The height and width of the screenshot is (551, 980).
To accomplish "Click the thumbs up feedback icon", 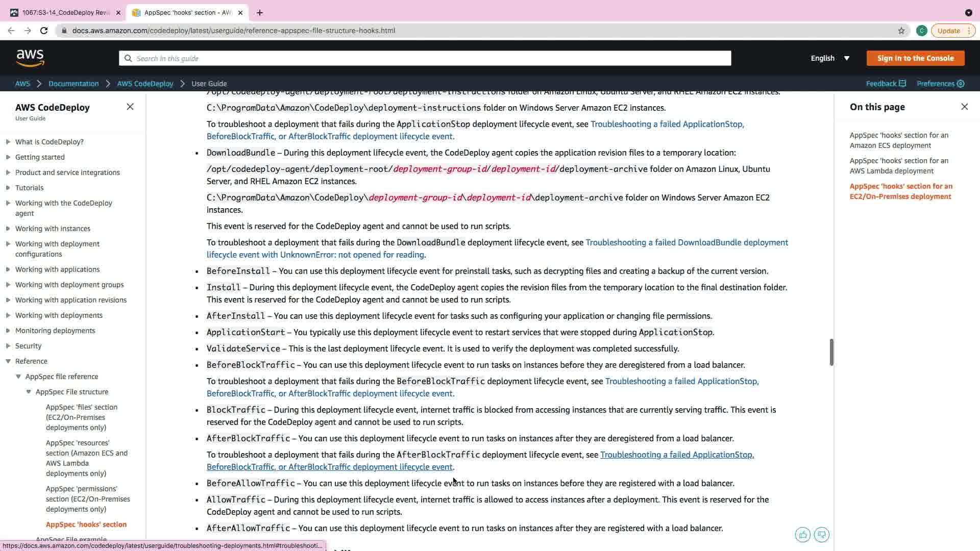I will pyautogui.click(x=802, y=535).
